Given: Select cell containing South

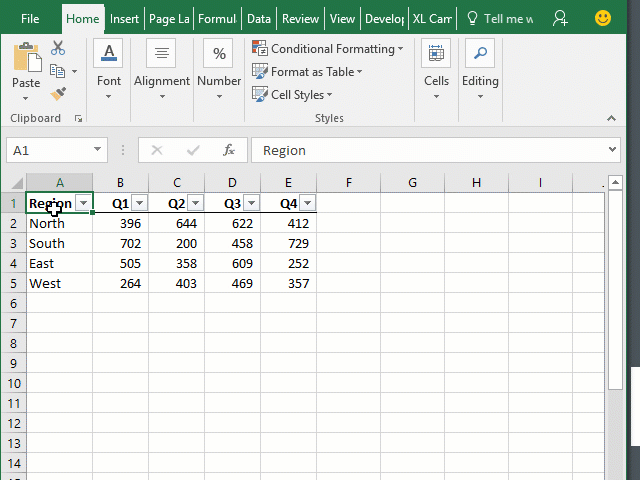Looking at the screenshot, I should pyautogui.click(x=47, y=243).
